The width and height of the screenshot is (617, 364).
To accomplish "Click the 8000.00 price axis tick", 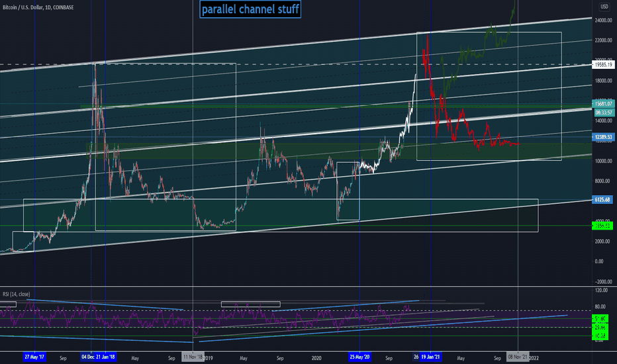I will (x=603, y=181).
